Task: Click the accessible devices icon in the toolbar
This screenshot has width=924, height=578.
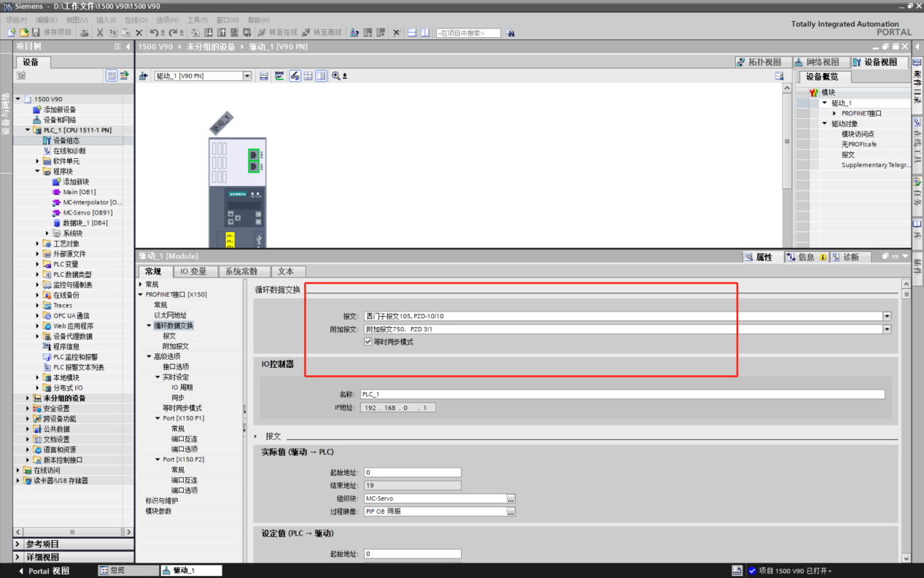Action: [354, 33]
